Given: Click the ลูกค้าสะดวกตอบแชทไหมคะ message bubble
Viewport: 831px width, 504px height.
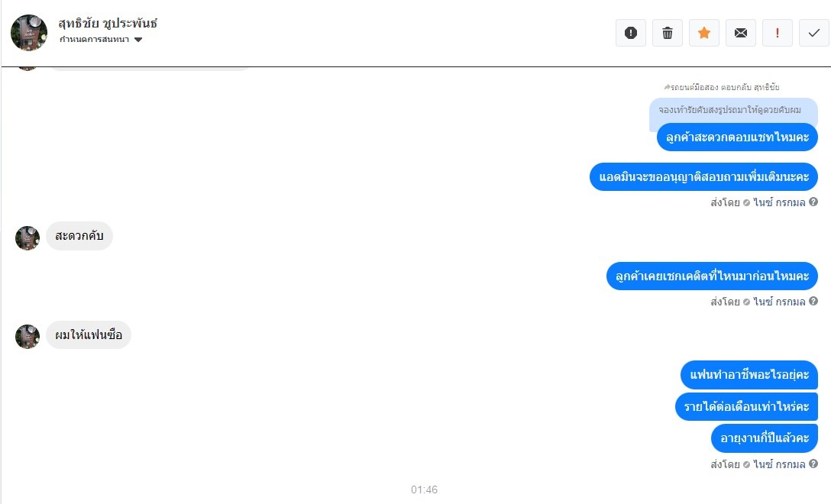Looking at the screenshot, I should pos(737,137).
